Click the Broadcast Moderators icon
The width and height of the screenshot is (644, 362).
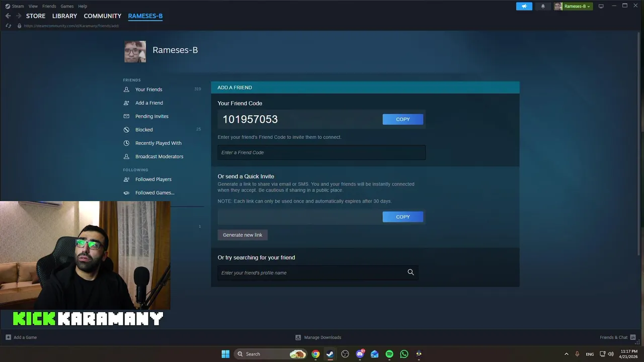coord(126,156)
